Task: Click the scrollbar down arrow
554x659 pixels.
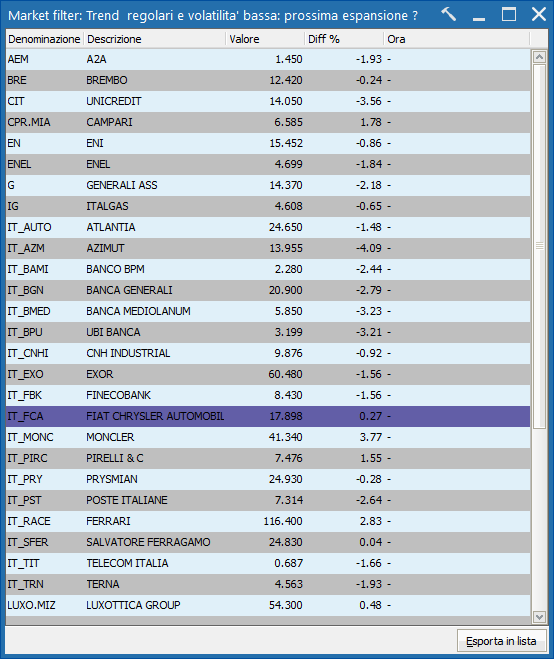Action: point(539,617)
